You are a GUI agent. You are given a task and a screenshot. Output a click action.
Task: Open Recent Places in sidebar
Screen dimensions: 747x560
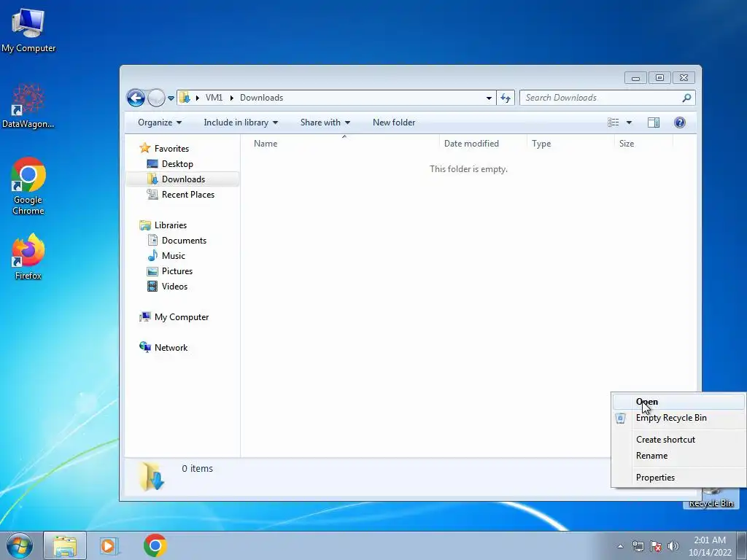click(x=181, y=194)
